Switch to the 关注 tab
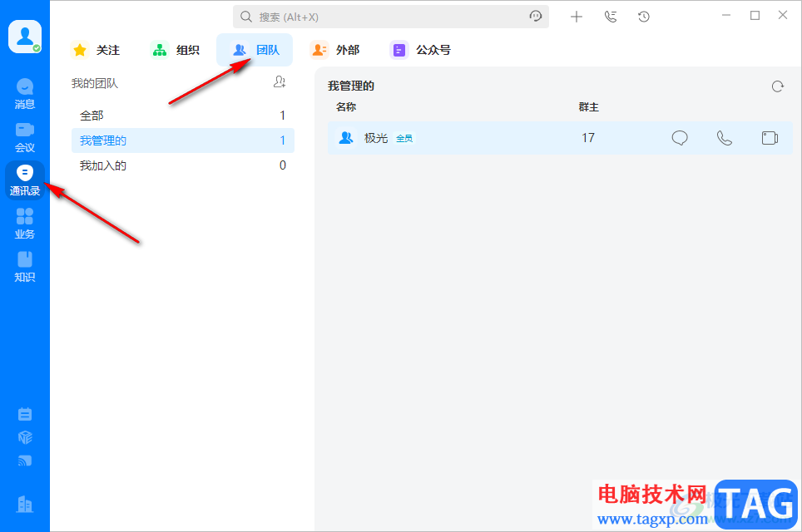 click(x=95, y=50)
